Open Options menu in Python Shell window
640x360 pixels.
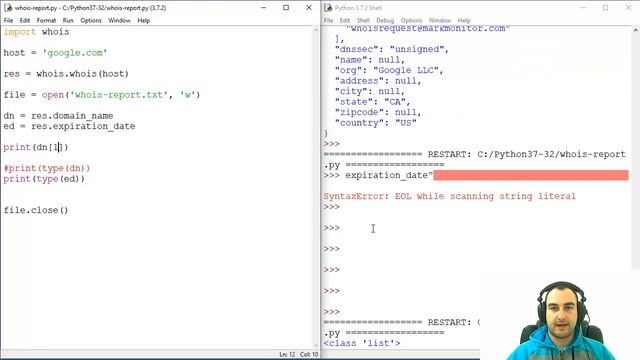pos(411,20)
